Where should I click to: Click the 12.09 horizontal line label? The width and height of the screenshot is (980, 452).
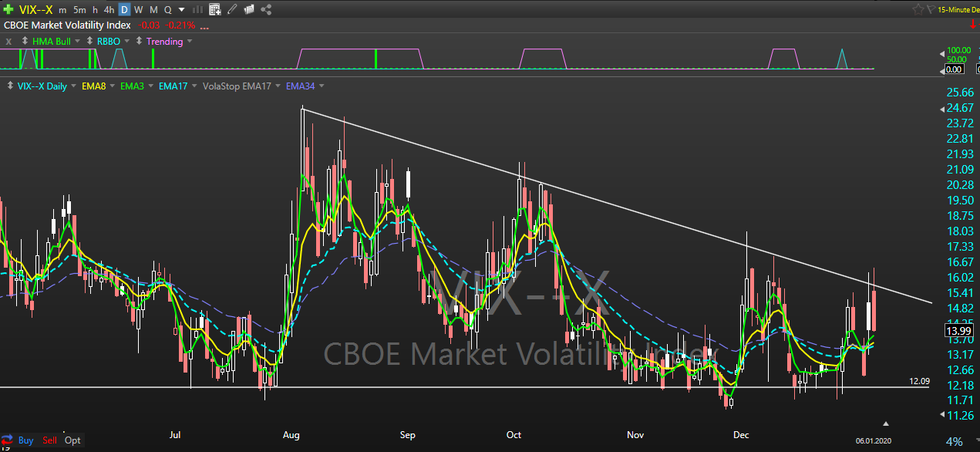[x=919, y=381]
